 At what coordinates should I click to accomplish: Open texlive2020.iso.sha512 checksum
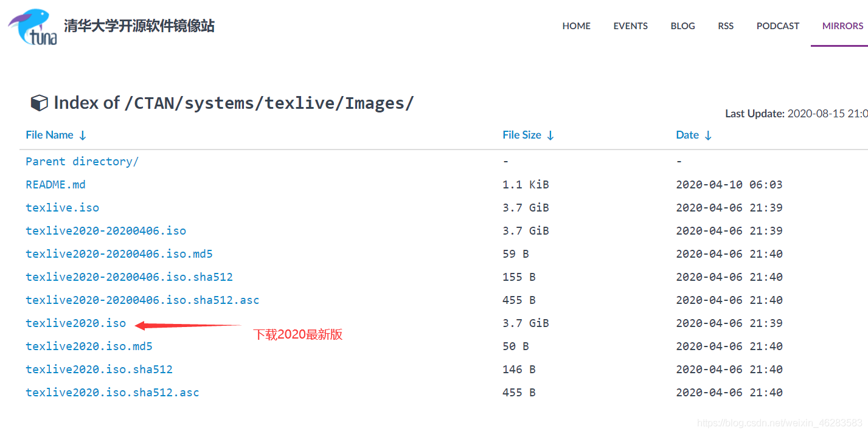(x=99, y=369)
